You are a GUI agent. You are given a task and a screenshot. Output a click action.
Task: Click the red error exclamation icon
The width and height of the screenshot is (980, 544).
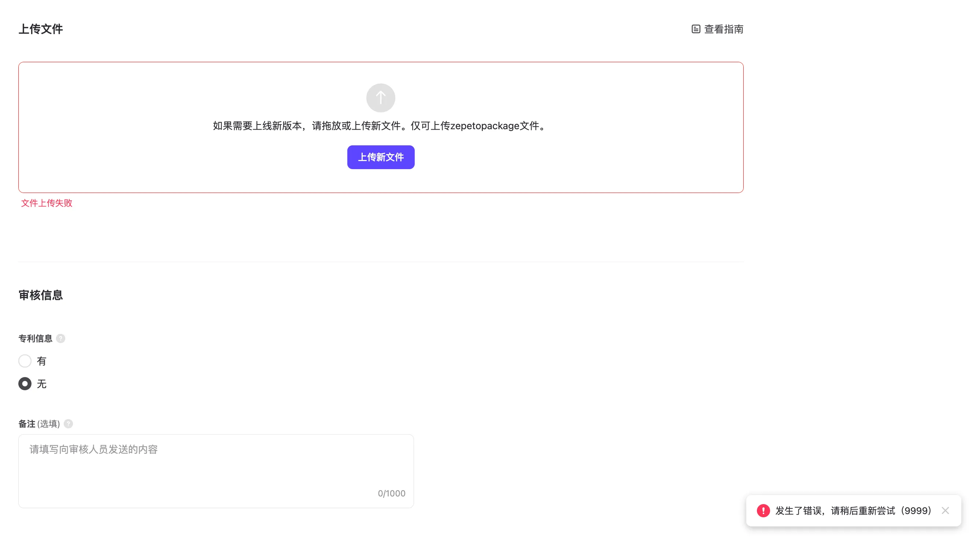[763, 511]
